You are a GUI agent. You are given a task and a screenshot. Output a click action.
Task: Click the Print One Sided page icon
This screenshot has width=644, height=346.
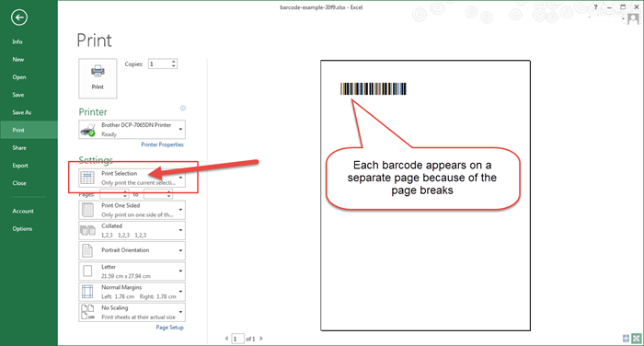click(87, 210)
